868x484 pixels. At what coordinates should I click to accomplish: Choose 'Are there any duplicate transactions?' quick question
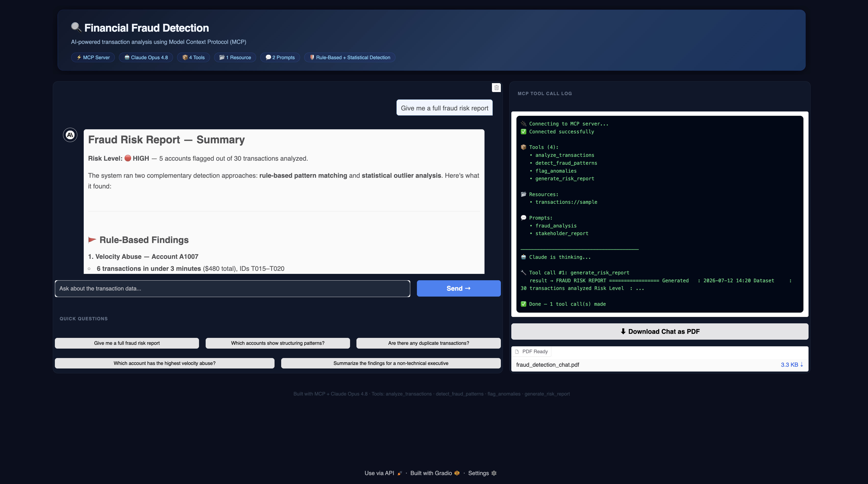428,343
